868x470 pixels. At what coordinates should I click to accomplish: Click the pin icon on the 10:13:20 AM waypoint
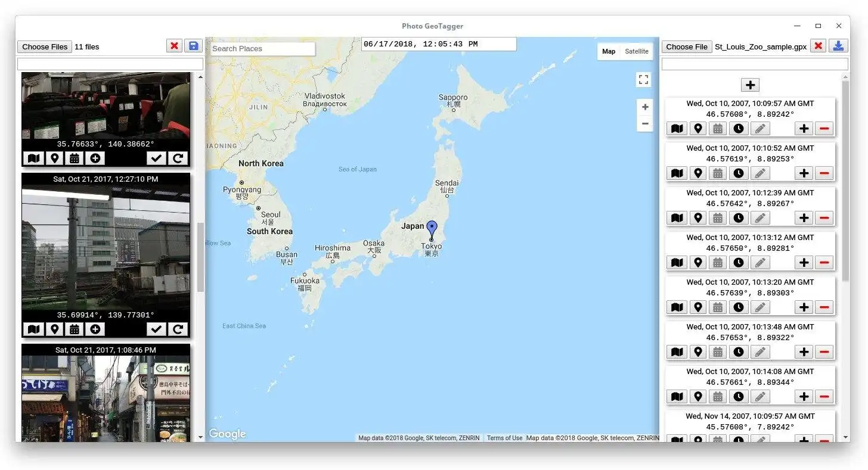click(697, 307)
